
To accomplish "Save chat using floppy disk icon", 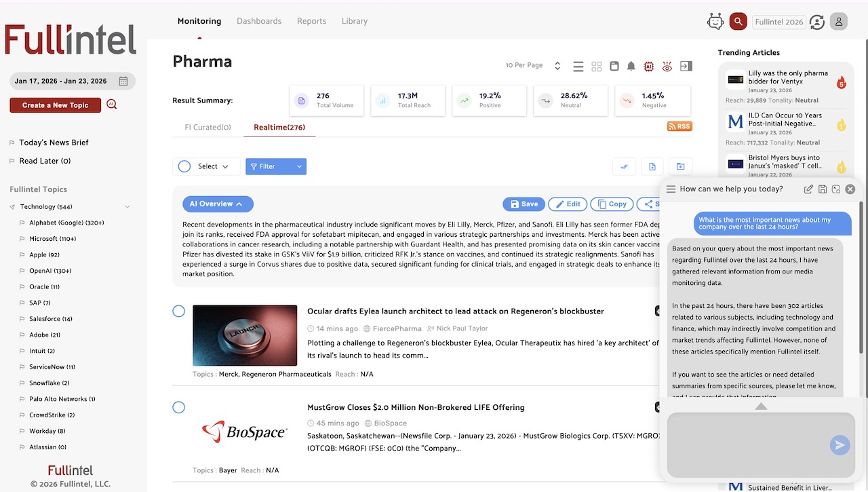I will 823,189.
